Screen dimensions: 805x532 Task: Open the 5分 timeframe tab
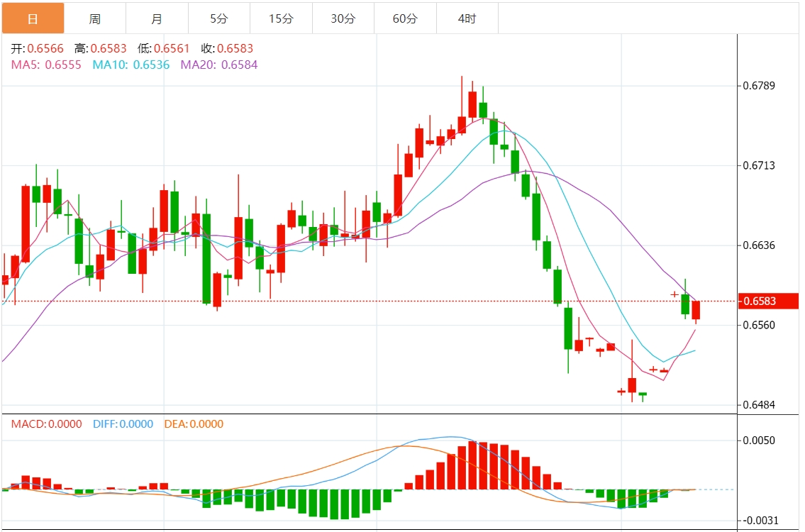219,18
